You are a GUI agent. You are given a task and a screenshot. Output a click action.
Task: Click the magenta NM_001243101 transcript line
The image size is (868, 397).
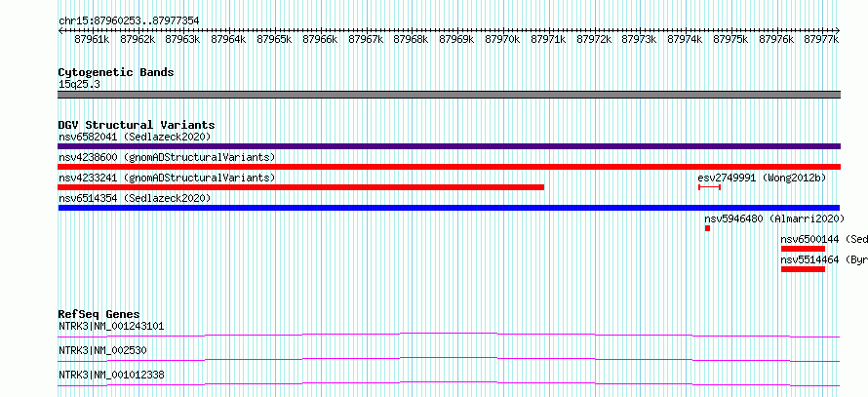449,335
